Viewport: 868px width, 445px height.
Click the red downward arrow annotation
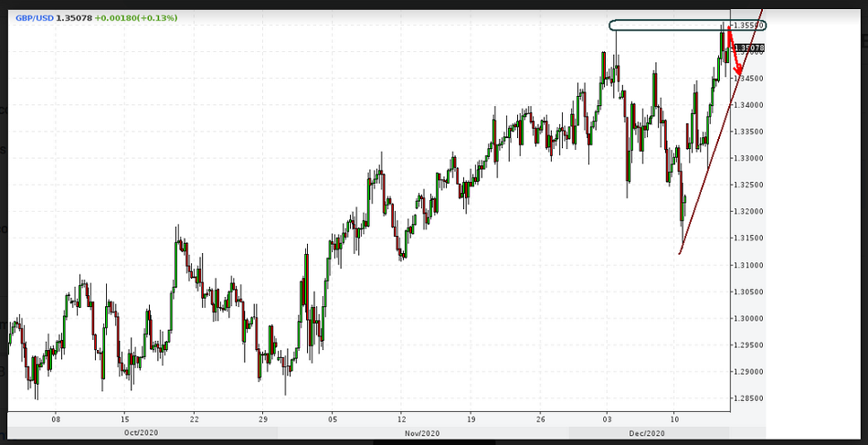click(735, 55)
